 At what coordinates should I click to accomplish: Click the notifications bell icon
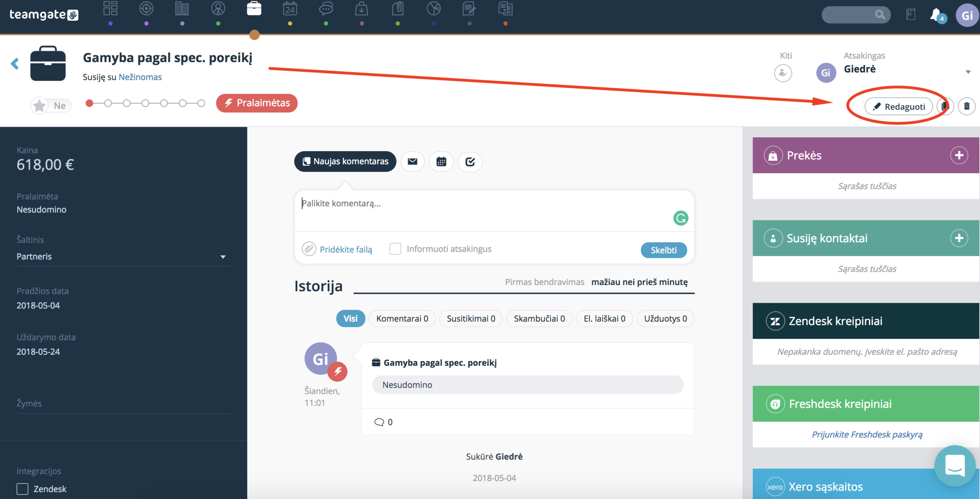tap(936, 15)
